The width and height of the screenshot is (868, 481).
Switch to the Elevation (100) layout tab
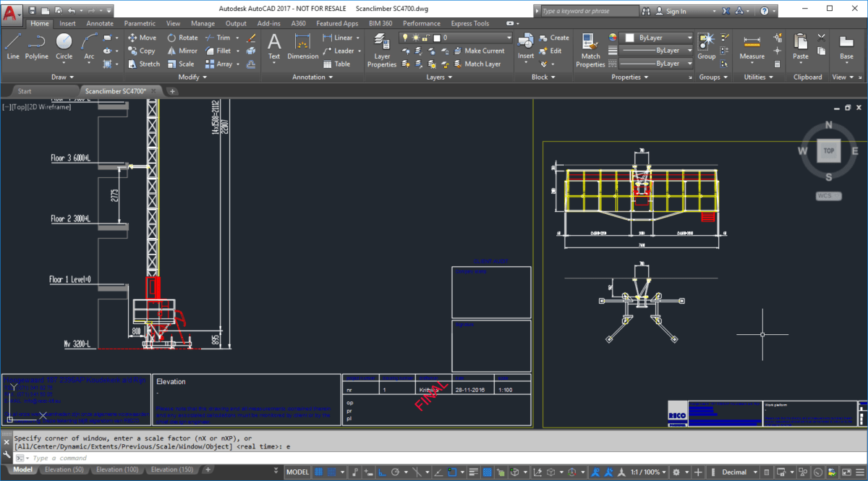coord(118,470)
